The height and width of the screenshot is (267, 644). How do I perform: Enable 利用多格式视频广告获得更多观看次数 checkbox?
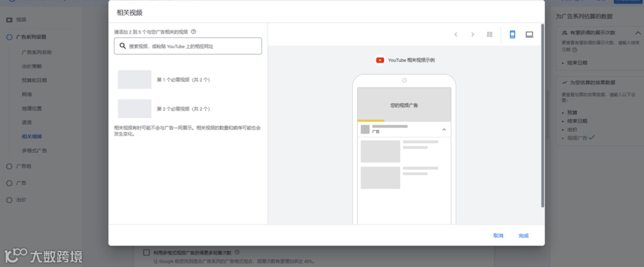pos(146,253)
